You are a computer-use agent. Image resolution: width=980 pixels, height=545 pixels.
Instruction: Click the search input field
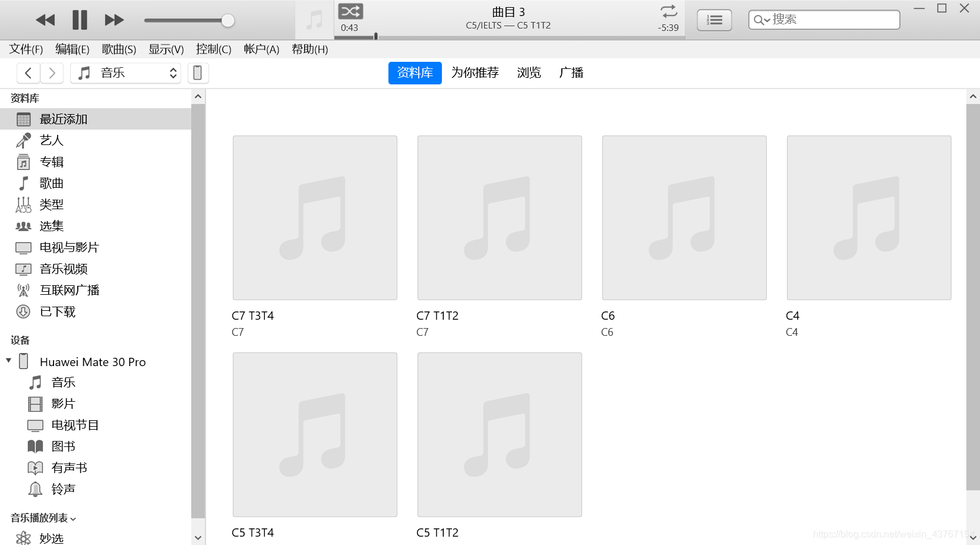pyautogui.click(x=824, y=20)
